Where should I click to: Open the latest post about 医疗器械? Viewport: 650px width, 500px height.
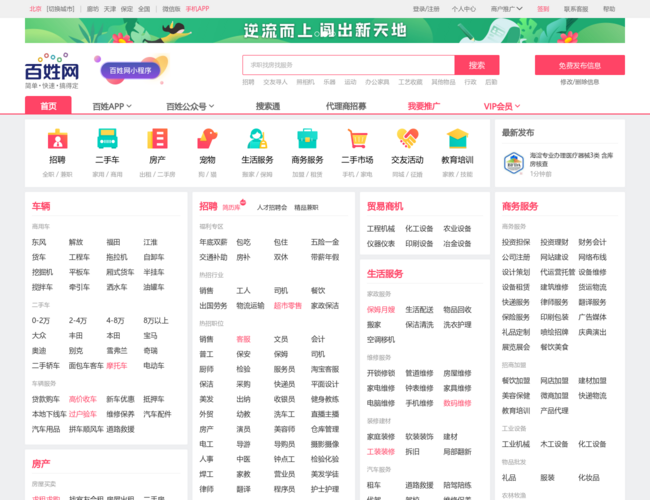tap(571, 159)
